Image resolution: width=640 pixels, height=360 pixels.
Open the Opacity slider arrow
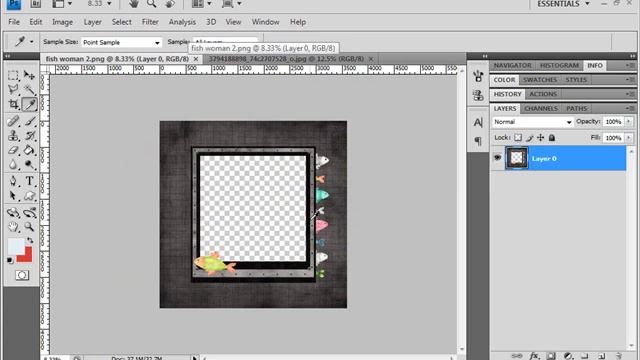(629, 122)
